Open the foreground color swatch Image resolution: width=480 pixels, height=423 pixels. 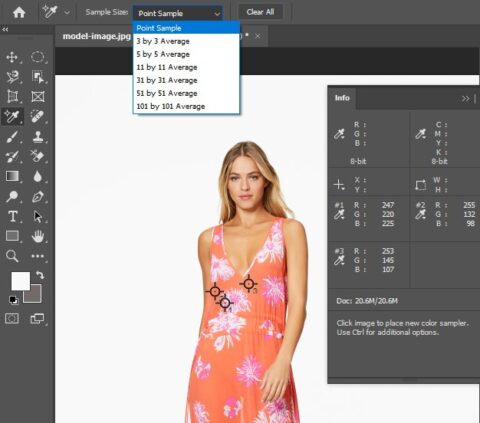coord(19,280)
